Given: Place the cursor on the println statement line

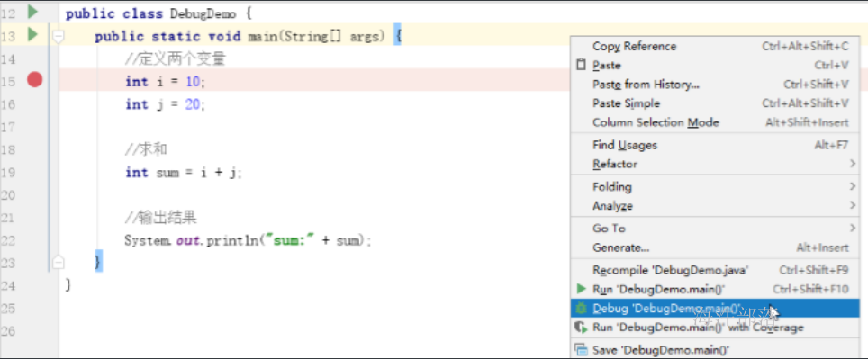Looking at the screenshot, I should pos(248,240).
